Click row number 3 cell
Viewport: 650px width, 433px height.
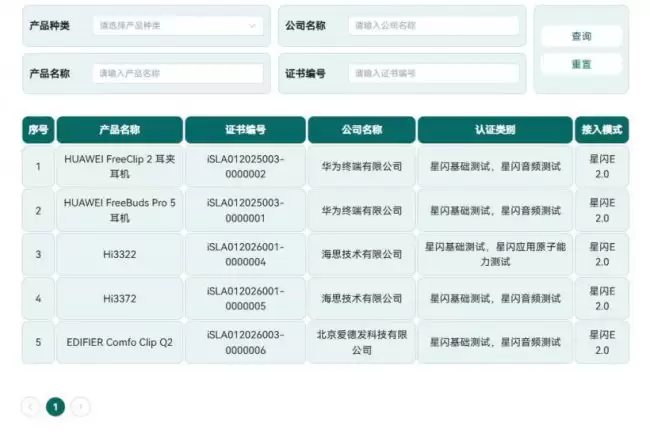point(38,254)
